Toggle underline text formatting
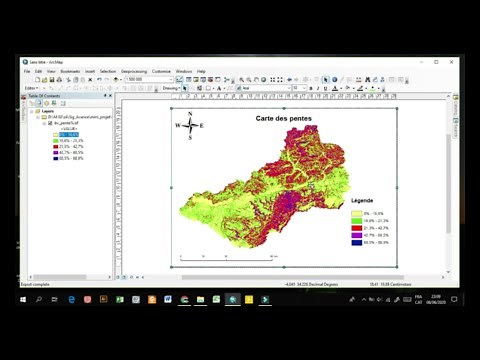Screen dimensions: 480x360 click(325, 88)
